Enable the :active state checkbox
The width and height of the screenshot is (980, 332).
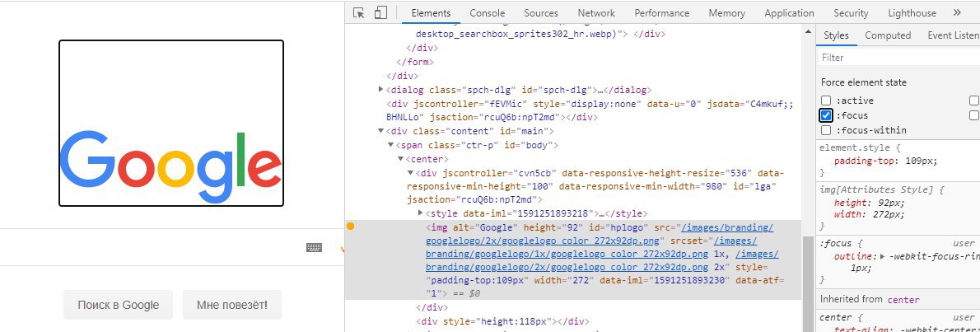[826, 101]
